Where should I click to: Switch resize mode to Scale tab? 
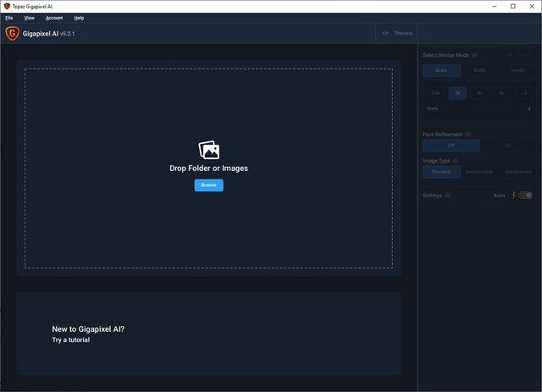(x=441, y=70)
